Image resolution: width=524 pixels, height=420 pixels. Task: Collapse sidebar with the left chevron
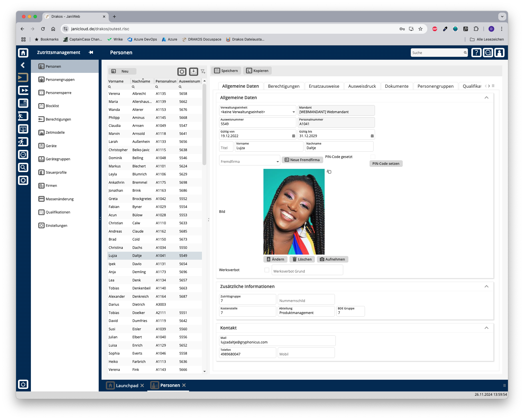click(23, 65)
